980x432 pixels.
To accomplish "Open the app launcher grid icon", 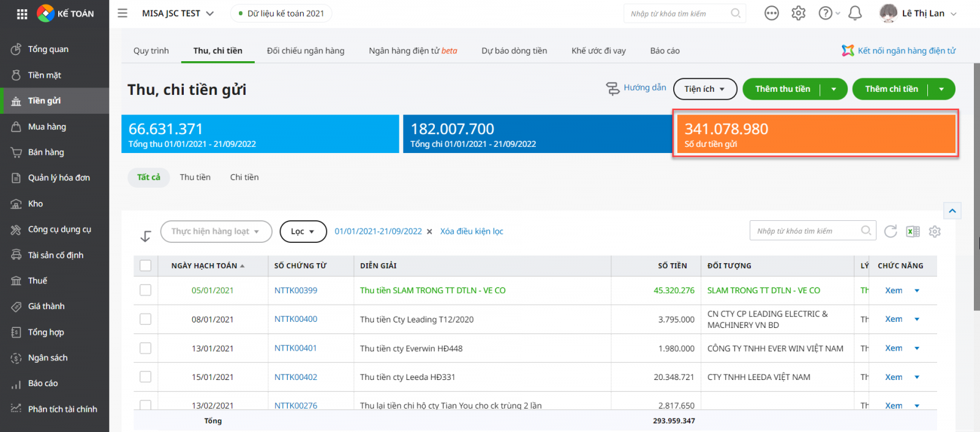I will pyautogui.click(x=22, y=13).
